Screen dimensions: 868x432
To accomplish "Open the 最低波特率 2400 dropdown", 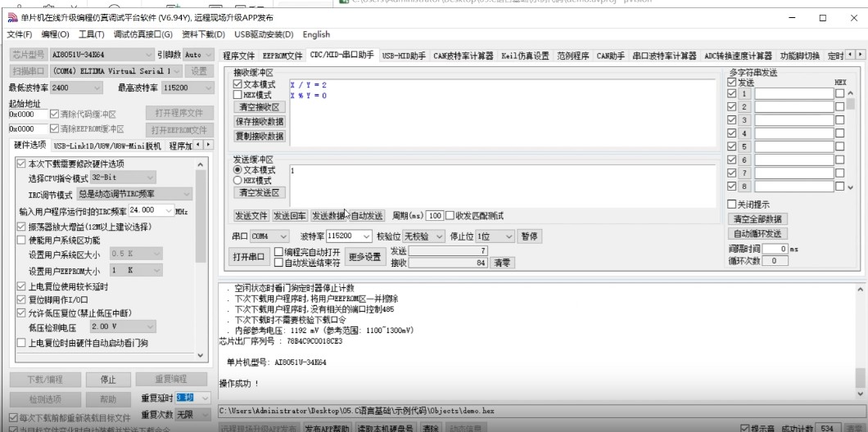I will click(x=76, y=88).
